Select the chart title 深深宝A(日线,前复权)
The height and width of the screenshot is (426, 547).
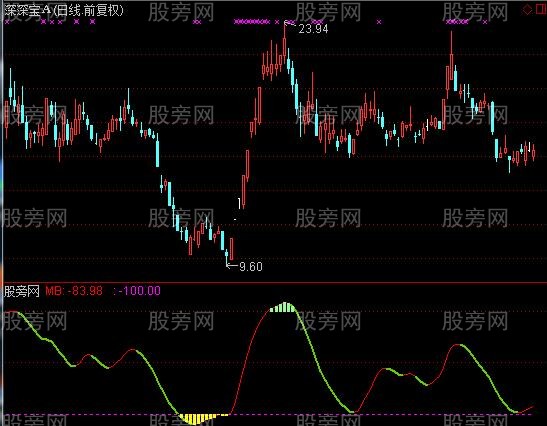click(x=64, y=10)
